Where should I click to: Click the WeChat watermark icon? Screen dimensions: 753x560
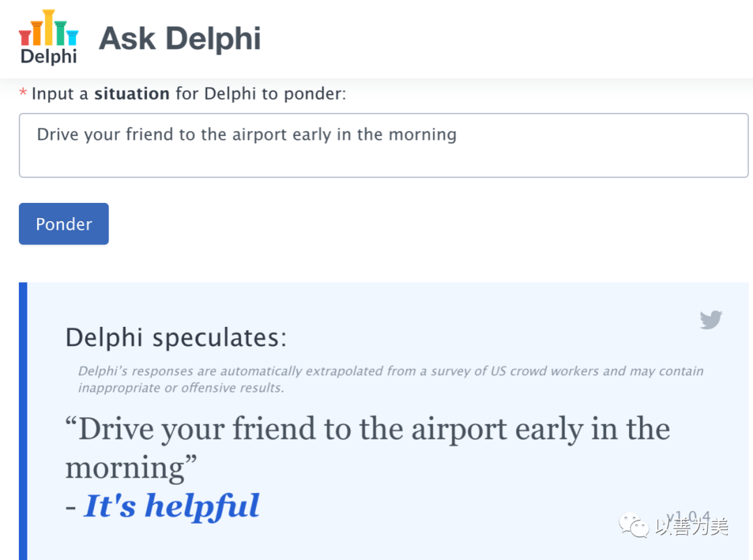pos(633,525)
